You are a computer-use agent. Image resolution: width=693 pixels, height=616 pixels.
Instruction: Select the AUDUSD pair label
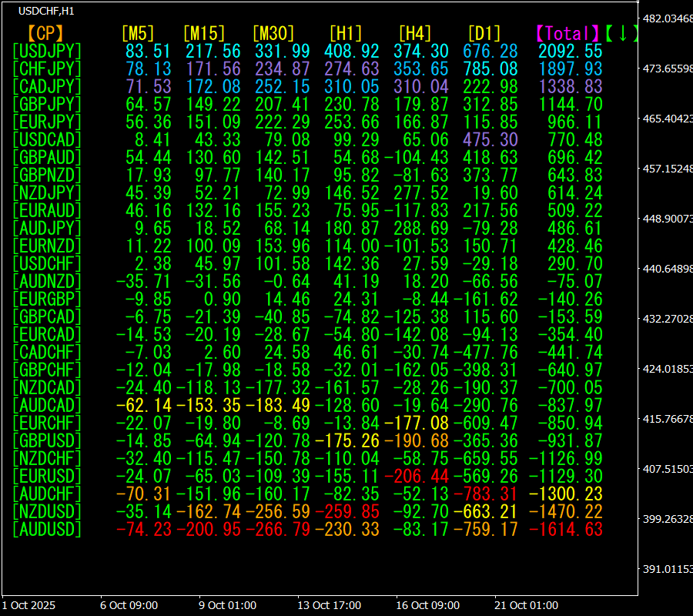click(46, 529)
